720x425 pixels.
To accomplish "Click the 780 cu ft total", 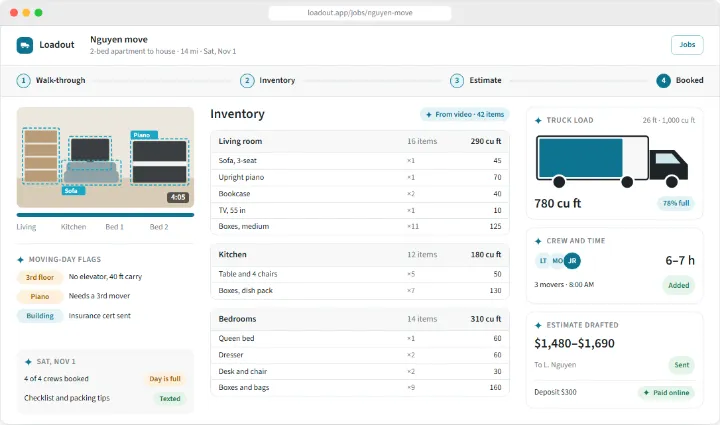I will [557, 203].
